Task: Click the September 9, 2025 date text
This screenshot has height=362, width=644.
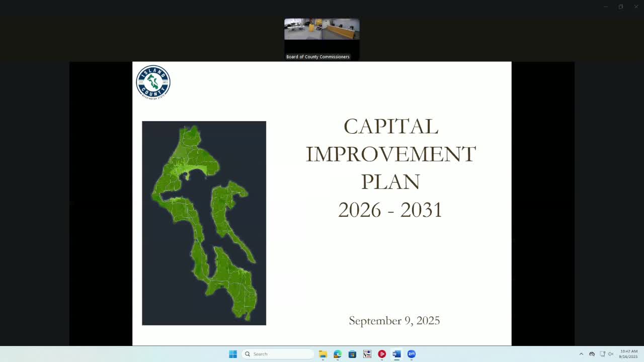Action: click(x=394, y=320)
